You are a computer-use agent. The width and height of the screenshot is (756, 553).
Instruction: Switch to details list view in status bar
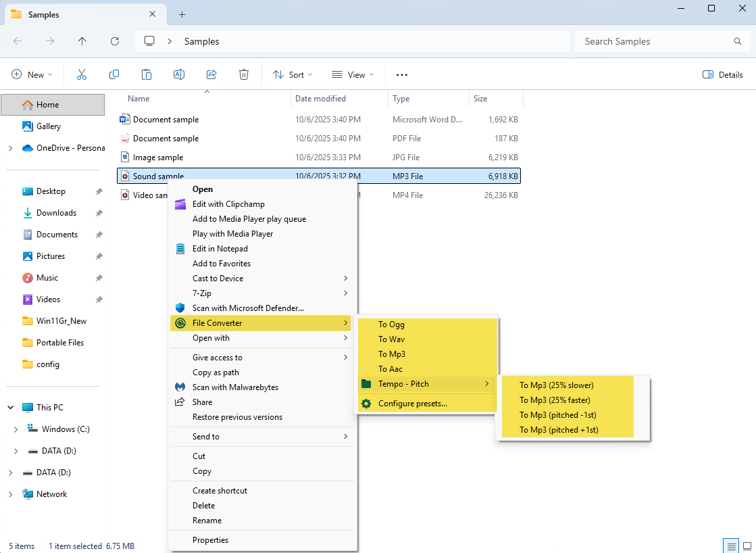(x=730, y=546)
